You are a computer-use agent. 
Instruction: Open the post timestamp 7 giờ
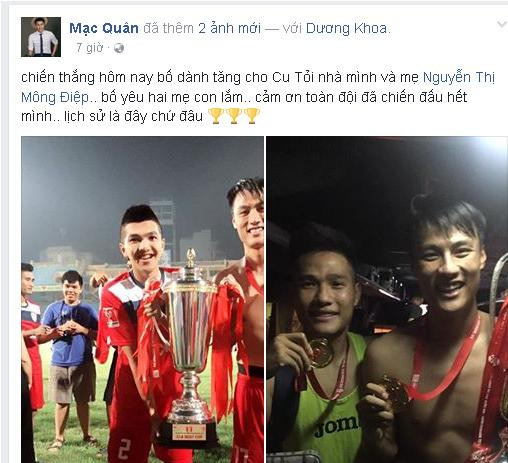[89, 48]
